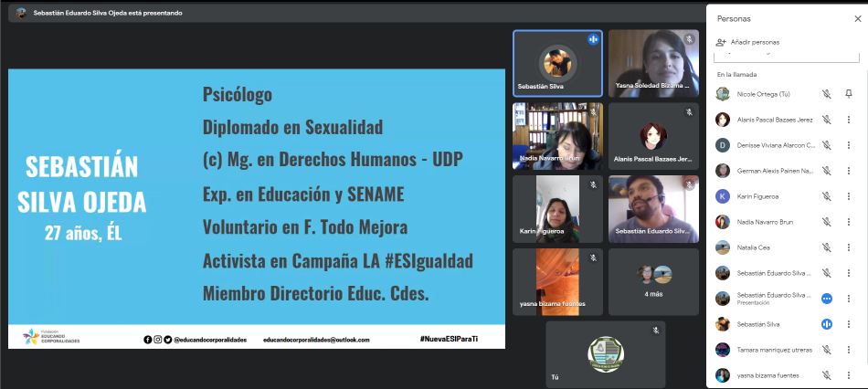868x389 pixels.
Task: Click the "4 más" participants tile
Action: (653, 280)
